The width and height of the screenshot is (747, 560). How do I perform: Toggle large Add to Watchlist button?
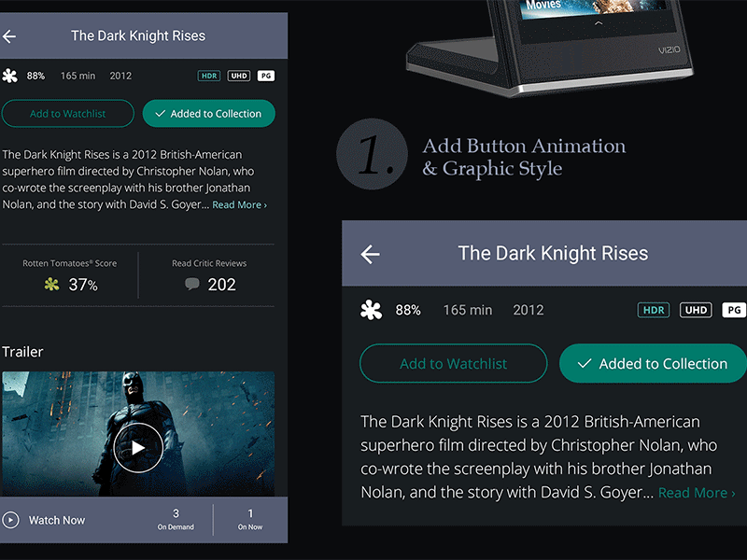(x=453, y=363)
